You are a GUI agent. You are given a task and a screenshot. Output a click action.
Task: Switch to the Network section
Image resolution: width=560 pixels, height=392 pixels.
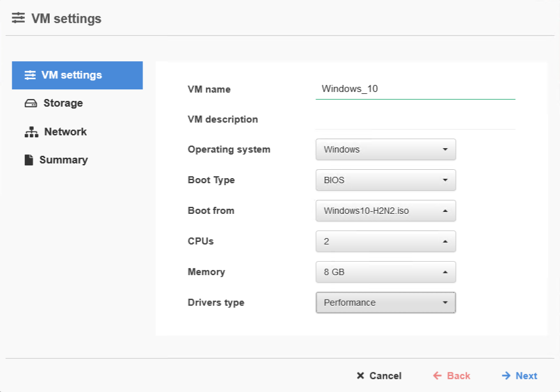click(x=66, y=132)
